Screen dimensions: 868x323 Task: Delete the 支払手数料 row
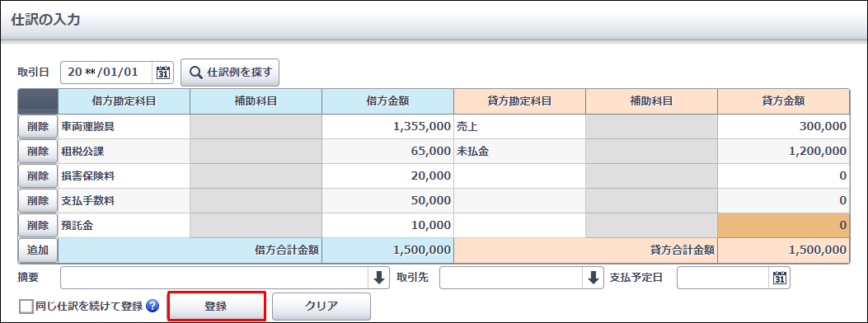[38, 201]
